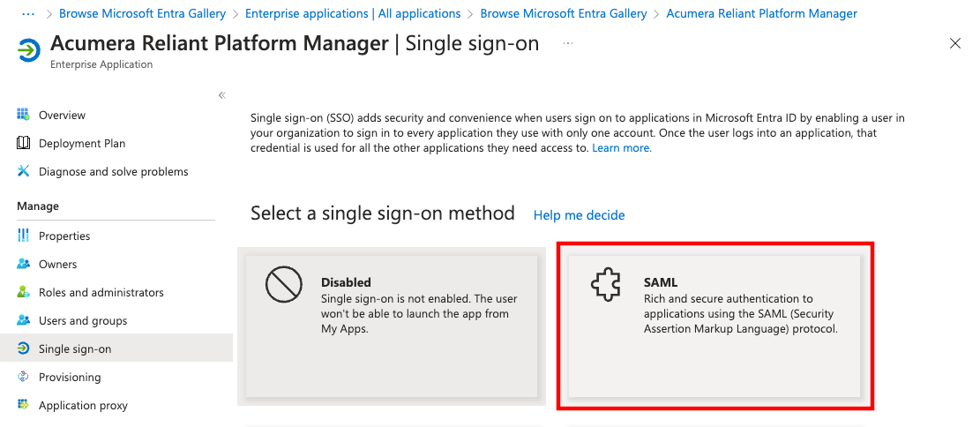The image size is (980, 427).
Task: Open the more options ellipsis beside page title
Action: click(567, 43)
